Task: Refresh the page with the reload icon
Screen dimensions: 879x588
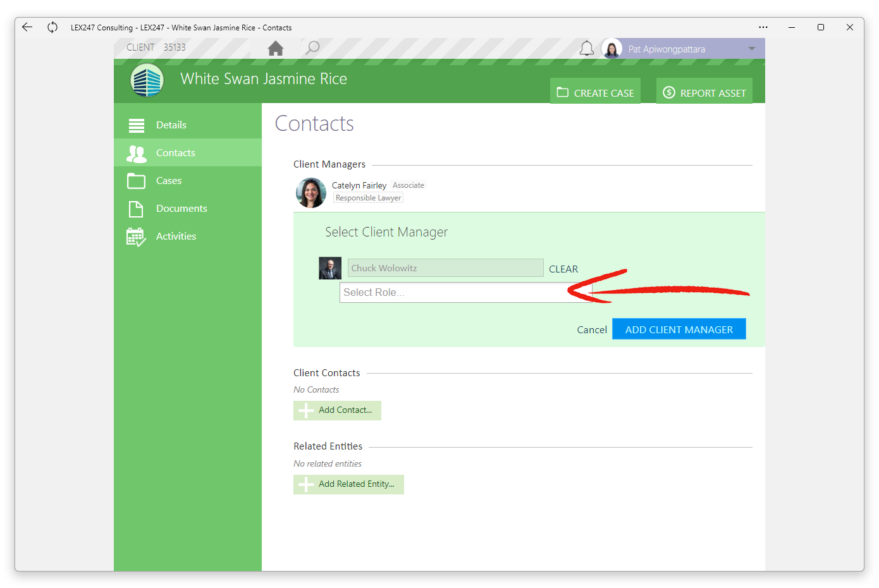Action: coord(52,27)
